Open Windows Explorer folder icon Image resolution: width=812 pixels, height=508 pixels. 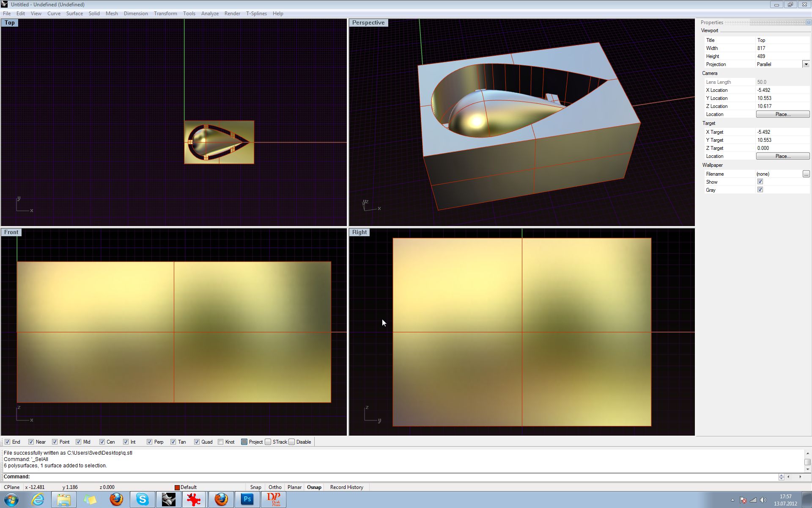pyautogui.click(x=64, y=500)
